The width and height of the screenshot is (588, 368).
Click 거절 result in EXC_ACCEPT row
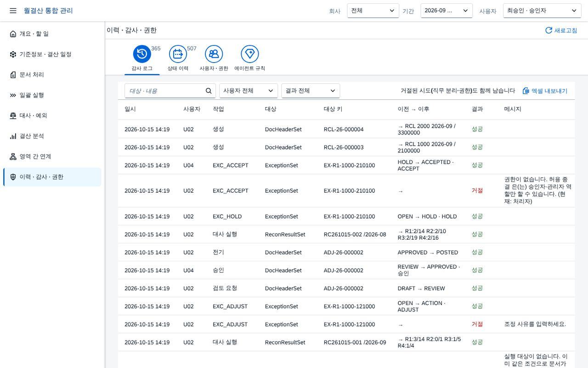[x=477, y=191]
